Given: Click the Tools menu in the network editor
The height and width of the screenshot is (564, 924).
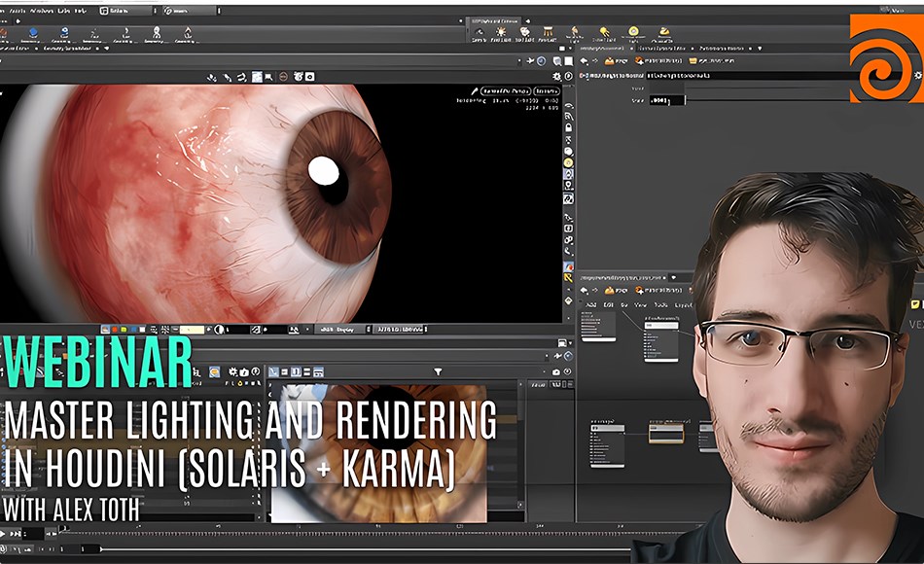Looking at the screenshot, I should click(x=657, y=305).
